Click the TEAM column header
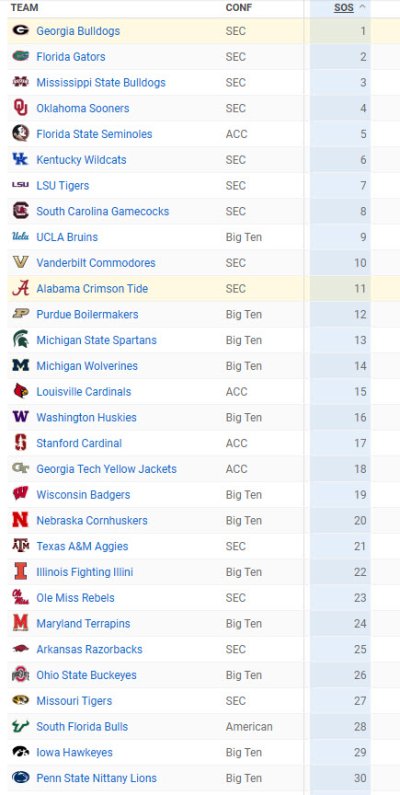This screenshot has width=400, height=795. [24, 8]
